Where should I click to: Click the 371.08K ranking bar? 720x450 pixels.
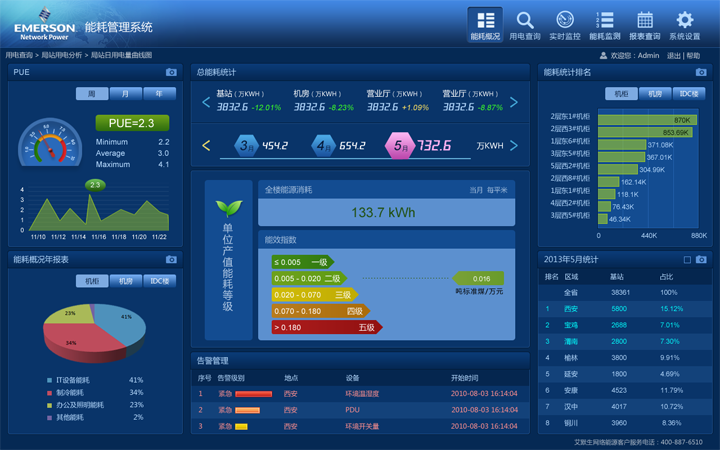622,145
